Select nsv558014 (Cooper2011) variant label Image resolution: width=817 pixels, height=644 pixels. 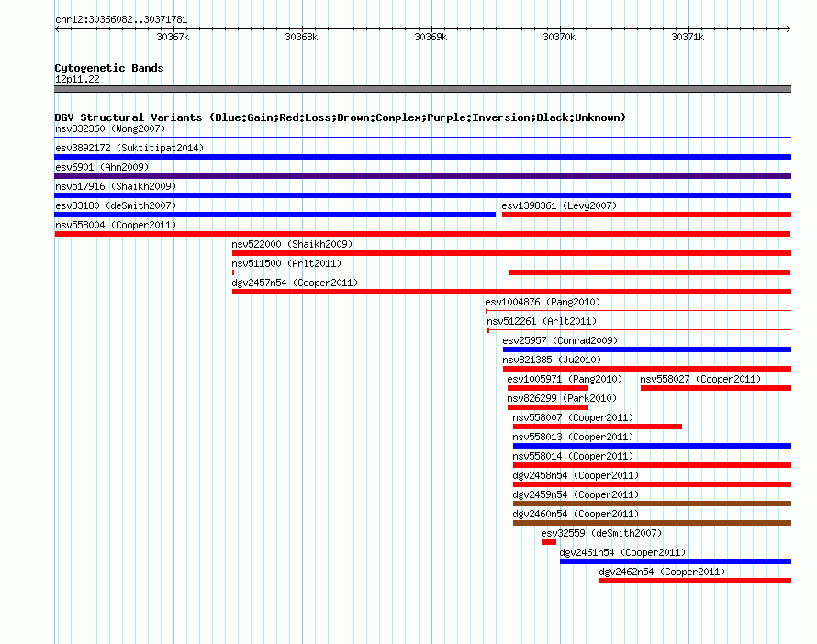click(x=573, y=456)
